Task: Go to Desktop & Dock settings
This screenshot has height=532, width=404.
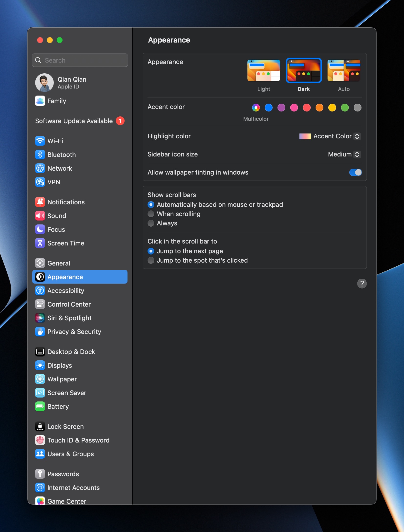Action: click(x=71, y=352)
